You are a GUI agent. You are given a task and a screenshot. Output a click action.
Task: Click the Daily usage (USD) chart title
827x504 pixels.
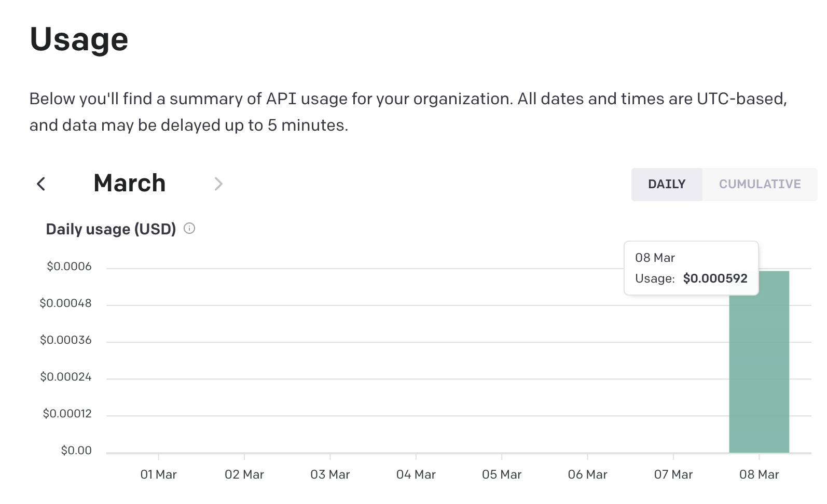[x=111, y=229]
